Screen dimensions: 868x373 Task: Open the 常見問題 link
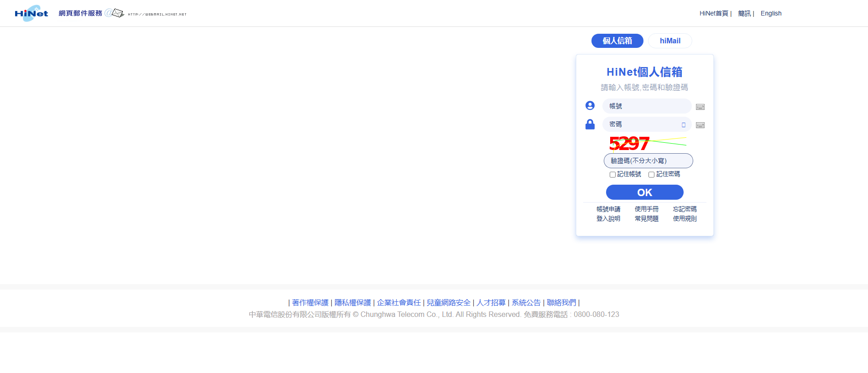(647, 218)
